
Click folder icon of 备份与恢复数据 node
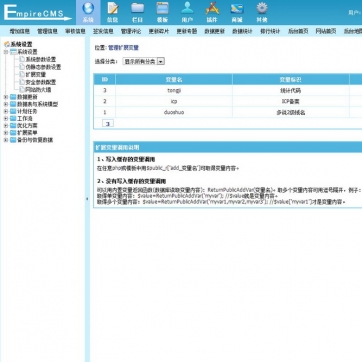point(13,140)
